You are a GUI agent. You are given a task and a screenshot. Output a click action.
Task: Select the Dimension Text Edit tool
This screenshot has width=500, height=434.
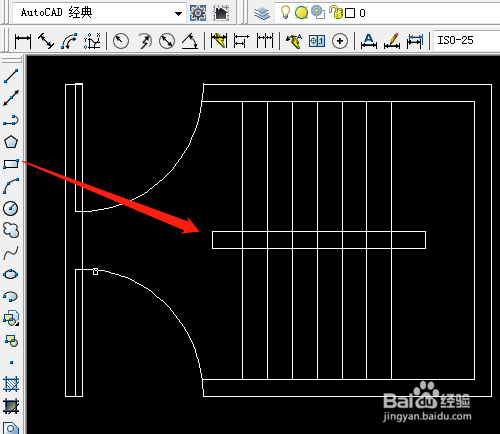392,41
